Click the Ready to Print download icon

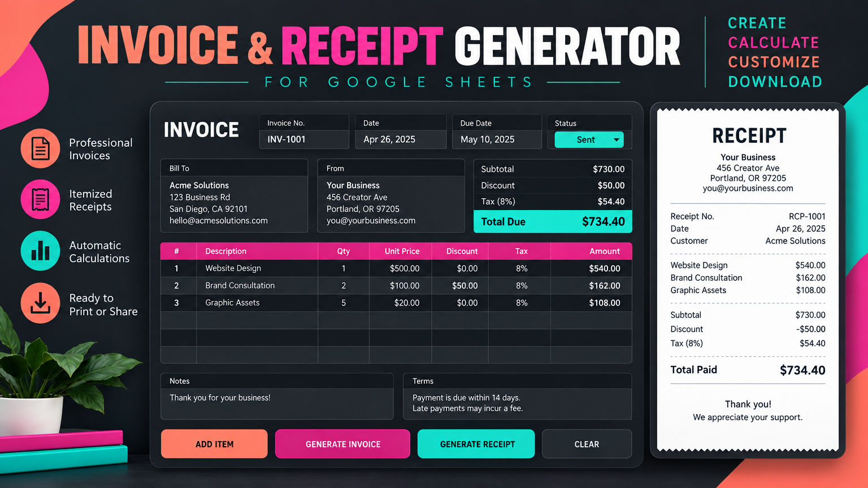click(40, 303)
